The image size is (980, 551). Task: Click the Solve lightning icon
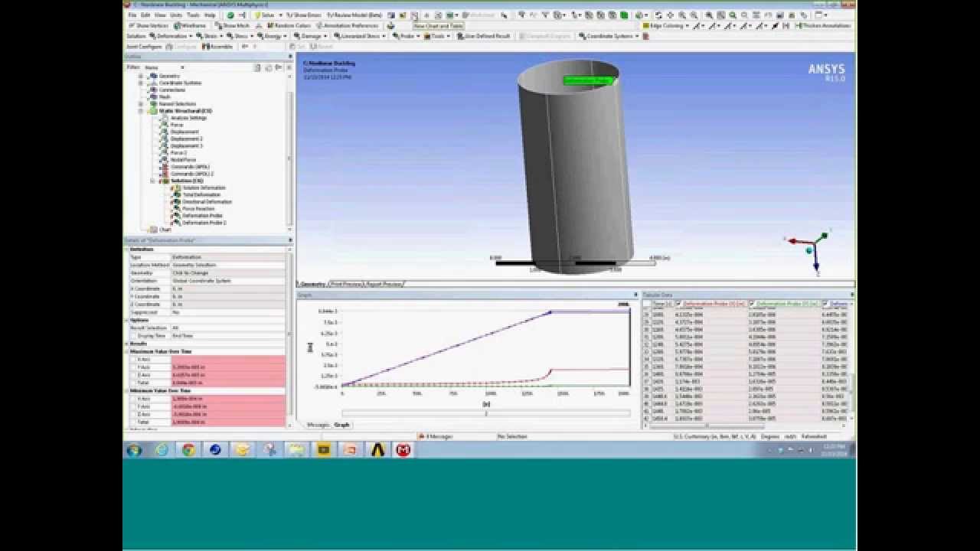[265, 15]
